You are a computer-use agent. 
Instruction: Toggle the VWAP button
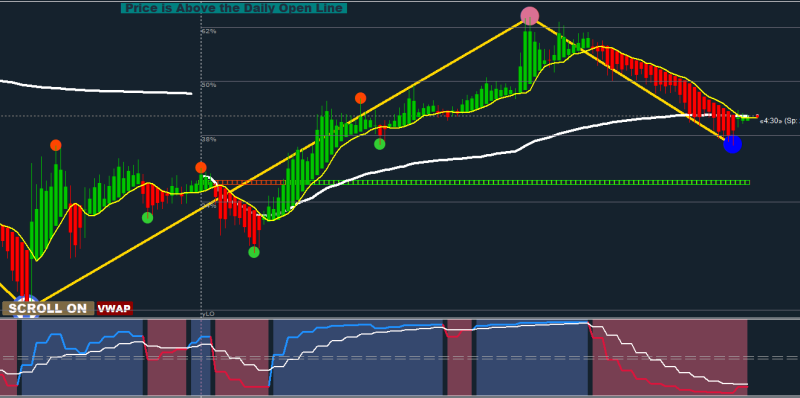tap(114, 308)
